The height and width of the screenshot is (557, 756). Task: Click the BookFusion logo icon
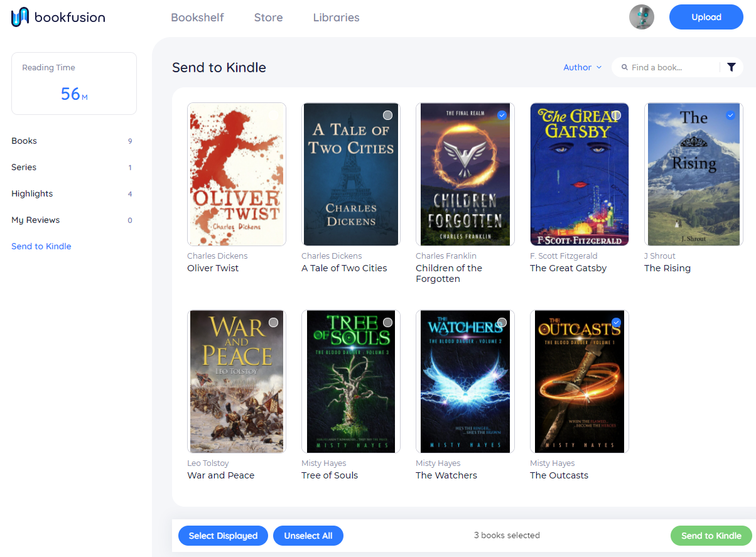(x=20, y=17)
